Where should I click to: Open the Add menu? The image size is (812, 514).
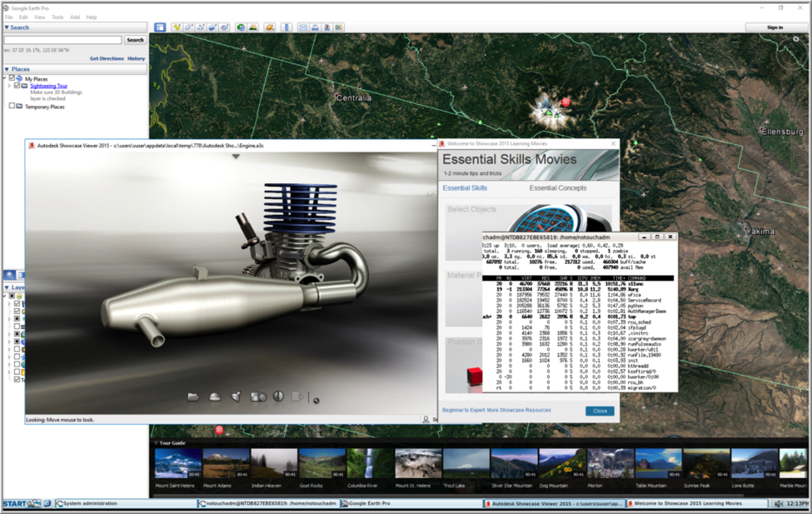[75, 17]
